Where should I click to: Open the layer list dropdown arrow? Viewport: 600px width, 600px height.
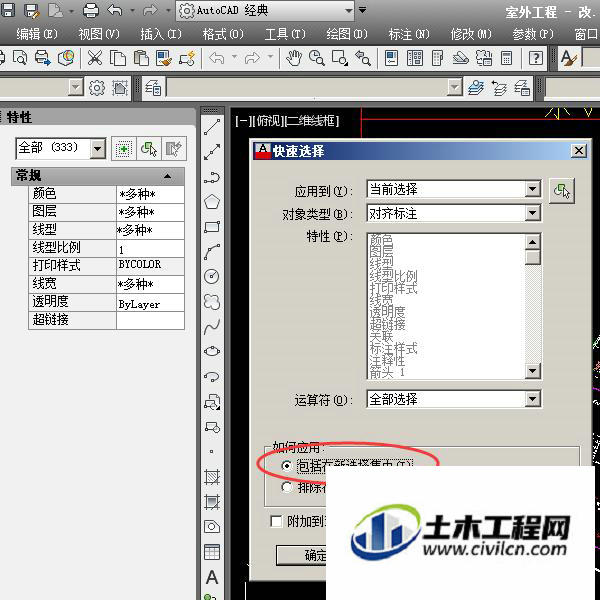pos(455,88)
